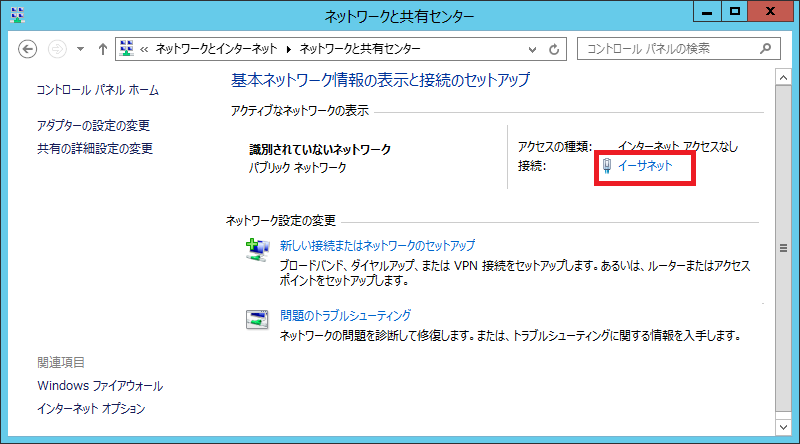Image resolution: width=800 pixels, height=444 pixels.
Task: Click the Ethernet adapter icon beside イーサネット
Action: 607,167
